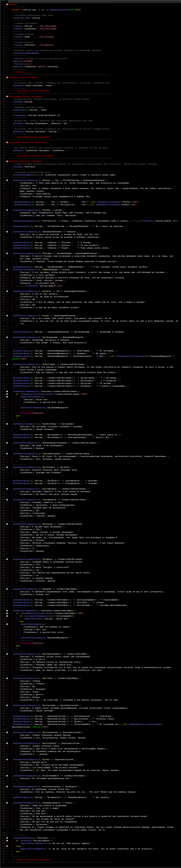Fold the 'ПоСистемамВсе -> СложностиПоЛифту' block
Viewport: 181px width, 868px height.
coord(7,775)
